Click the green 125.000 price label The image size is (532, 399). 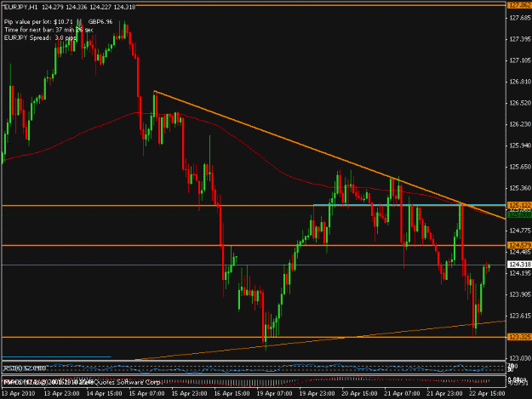[519, 214]
